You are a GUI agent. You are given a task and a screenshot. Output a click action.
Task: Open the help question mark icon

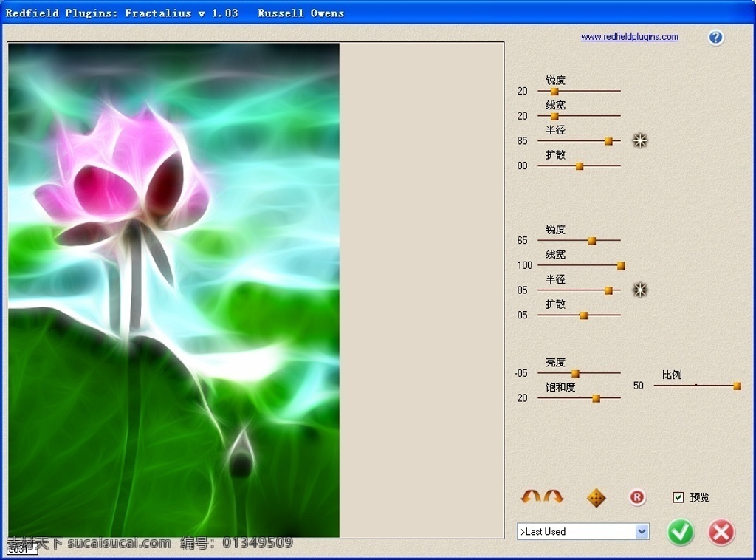[x=715, y=37]
